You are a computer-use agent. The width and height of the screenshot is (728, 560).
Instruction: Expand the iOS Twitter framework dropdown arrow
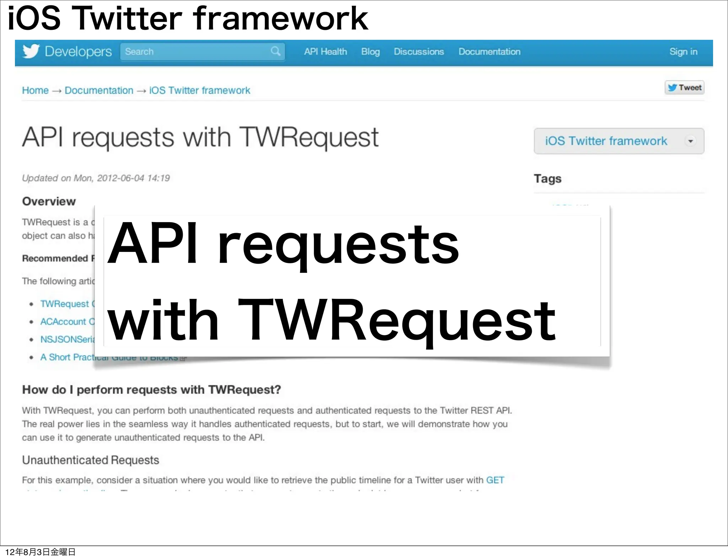[690, 141]
